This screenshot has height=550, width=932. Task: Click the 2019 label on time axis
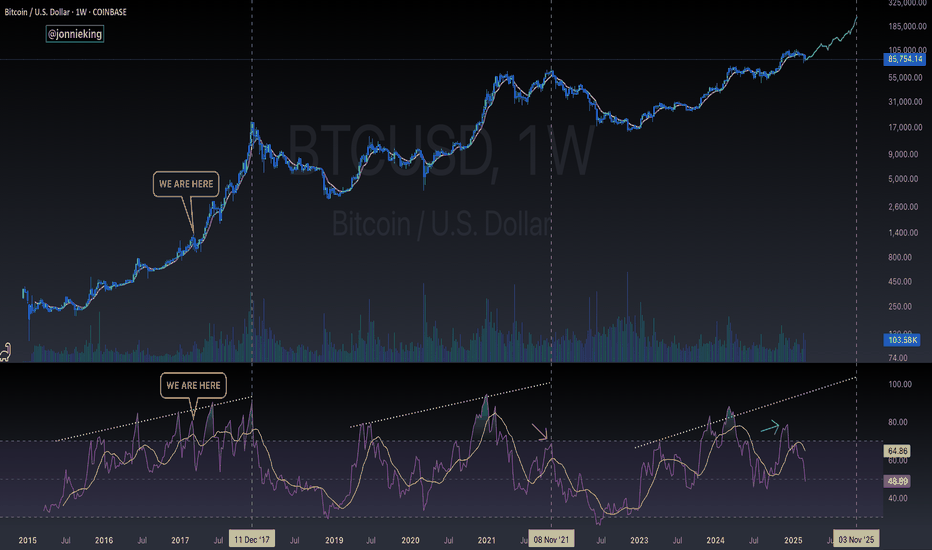[334, 540]
